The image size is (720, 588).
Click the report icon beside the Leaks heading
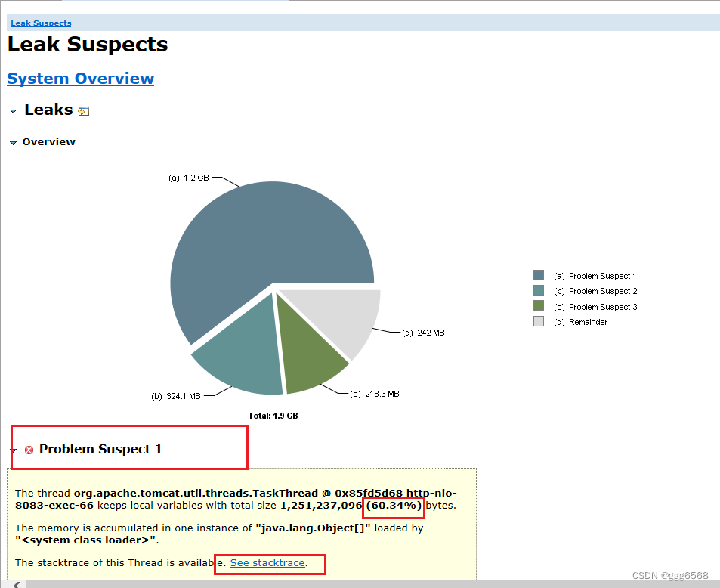click(83, 110)
